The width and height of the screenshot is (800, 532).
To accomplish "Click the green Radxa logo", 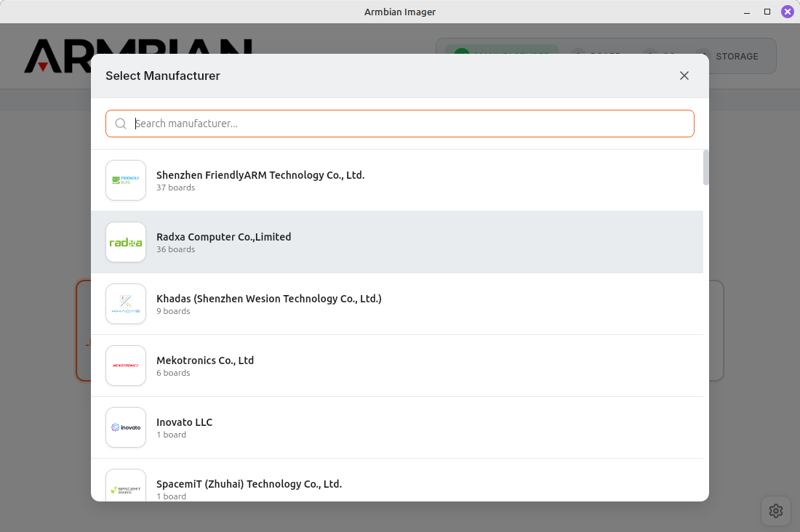I will click(x=126, y=242).
